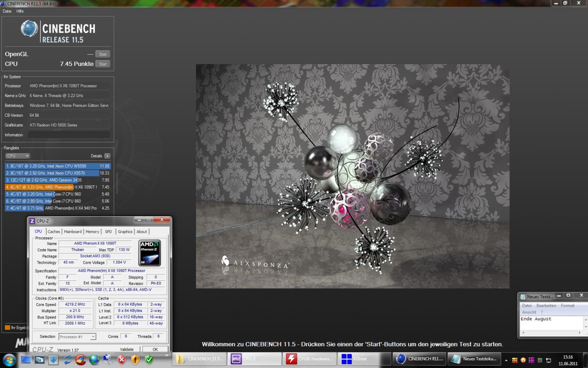Open the Datei menu in CINEBENCH
The height and width of the screenshot is (368, 588).
pyautogui.click(x=7, y=11)
